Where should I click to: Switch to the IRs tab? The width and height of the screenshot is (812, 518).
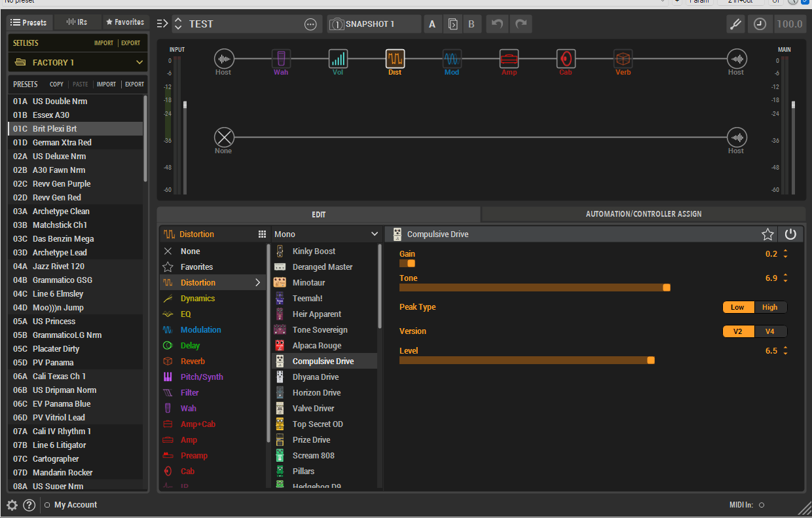[78, 22]
